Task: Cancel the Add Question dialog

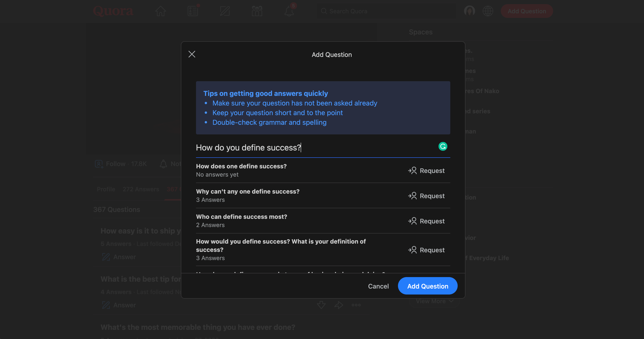Action: pyautogui.click(x=378, y=286)
